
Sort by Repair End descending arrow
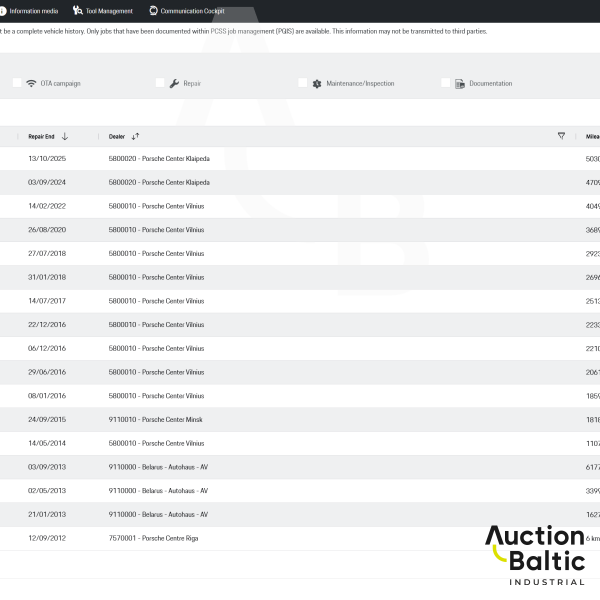tap(65, 136)
